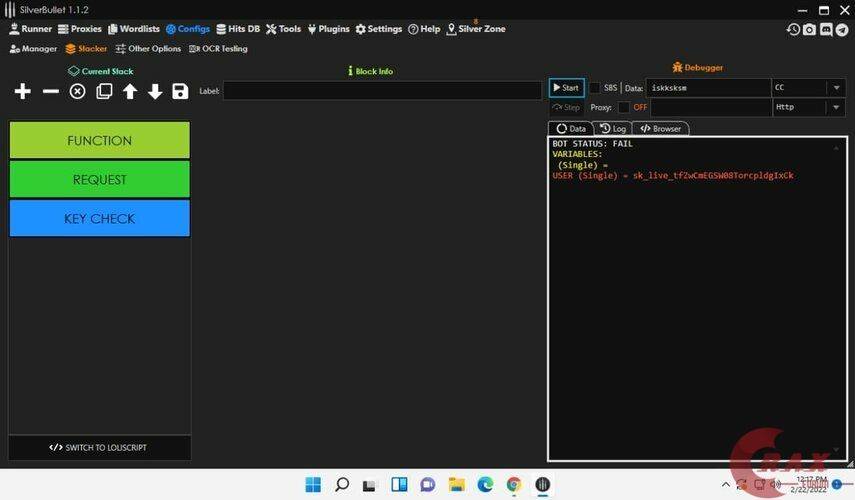
Task: Toggle the SBS checkbox
Action: (x=595, y=88)
